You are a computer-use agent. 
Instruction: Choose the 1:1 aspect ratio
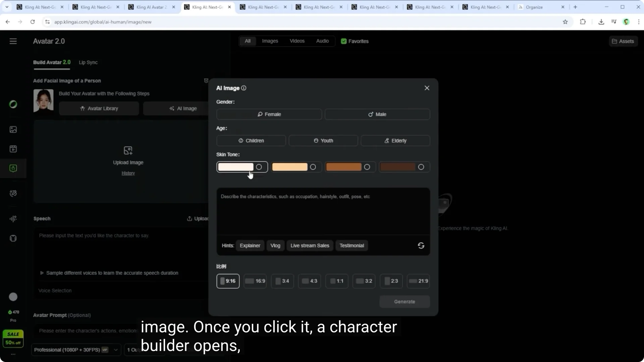336,281
